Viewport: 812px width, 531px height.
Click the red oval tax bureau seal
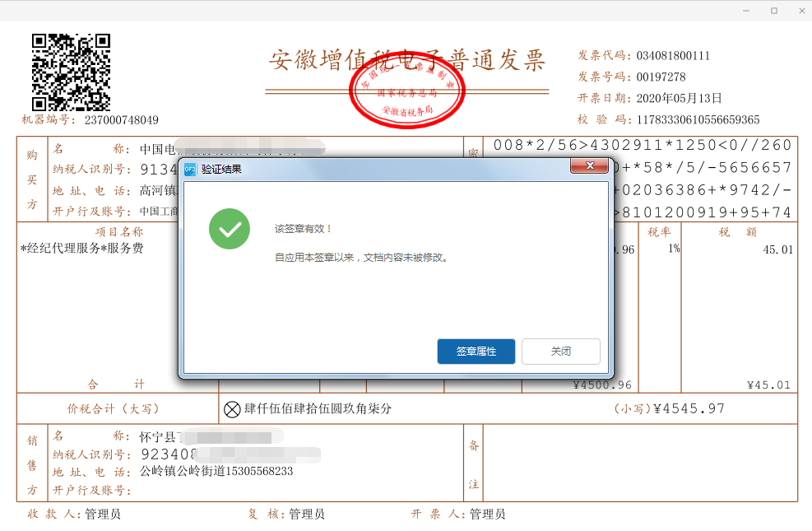pyautogui.click(x=407, y=90)
